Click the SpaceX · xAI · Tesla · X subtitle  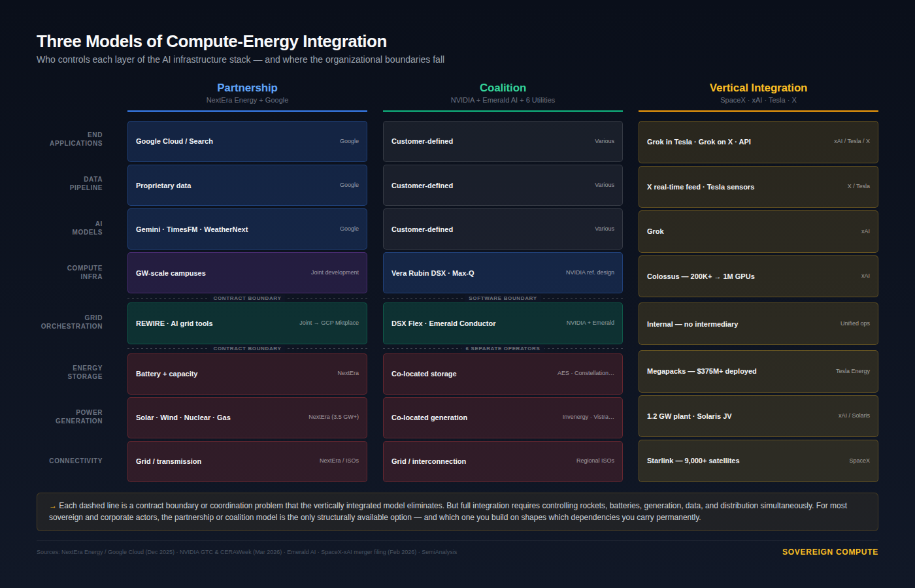coord(758,100)
